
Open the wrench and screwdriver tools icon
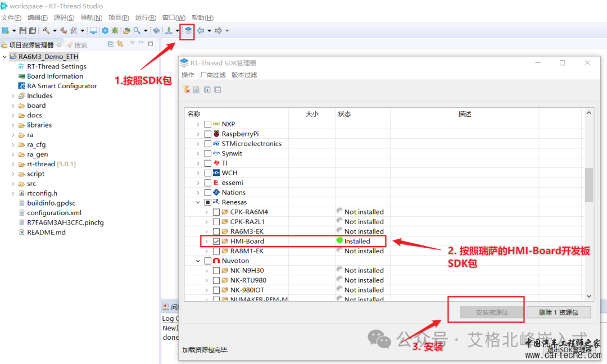coord(74,30)
